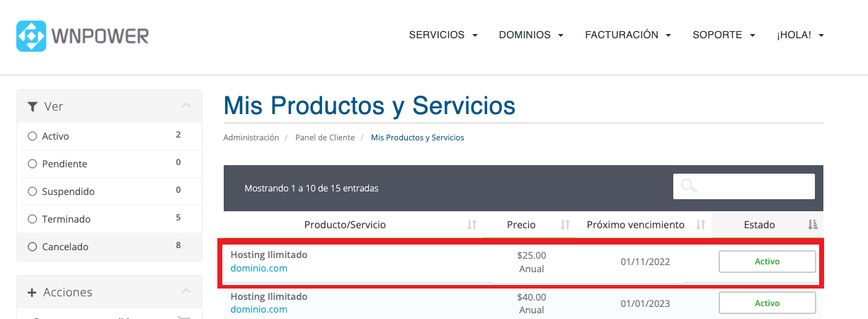
Task: Select the Pendiente filter radio button
Action: click(x=32, y=164)
